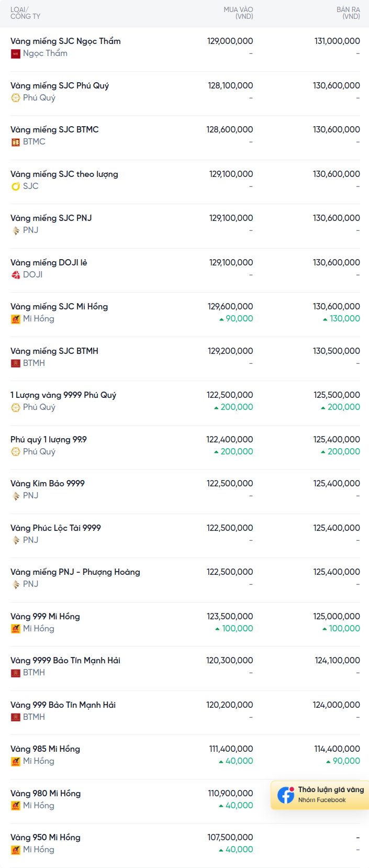
Task: Click Mi Hồng logo under Vàng 985
Action: [x=16, y=761]
